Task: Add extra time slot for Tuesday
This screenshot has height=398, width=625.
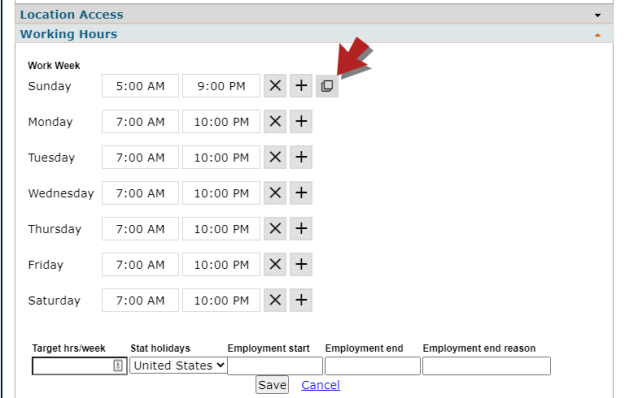Action: tap(301, 157)
